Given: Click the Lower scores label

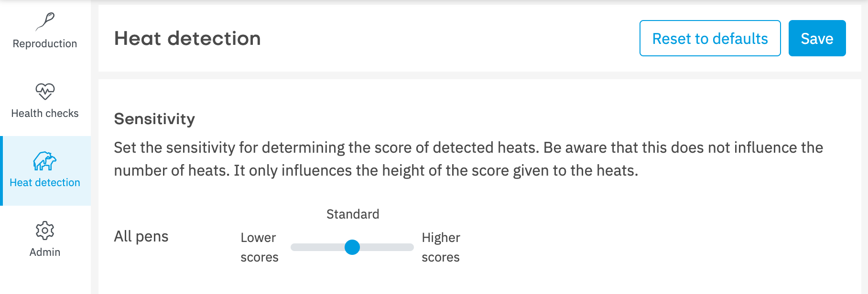Looking at the screenshot, I should (x=260, y=247).
